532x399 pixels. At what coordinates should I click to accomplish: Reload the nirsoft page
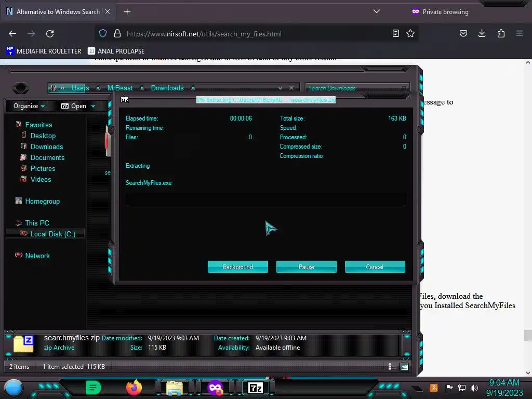[50, 34]
